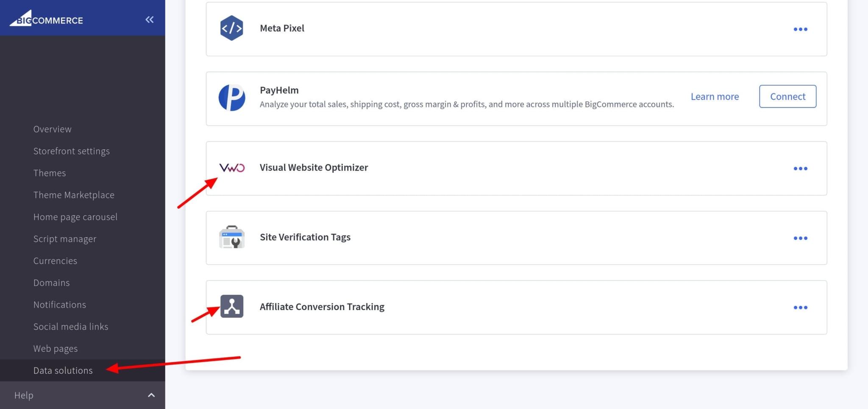
Task: Open the Learn more link for PayHelm
Action: tap(715, 96)
